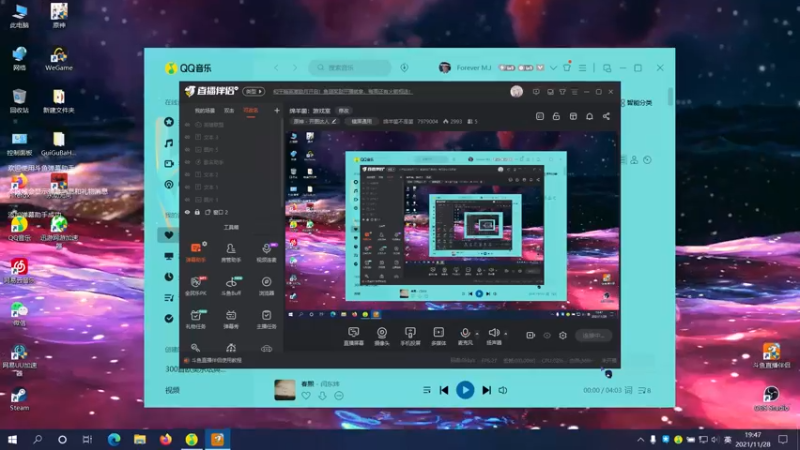Open the 弹幕助手 tool in streaming companion
Viewport: 800px width, 450px height.
(x=196, y=252)
